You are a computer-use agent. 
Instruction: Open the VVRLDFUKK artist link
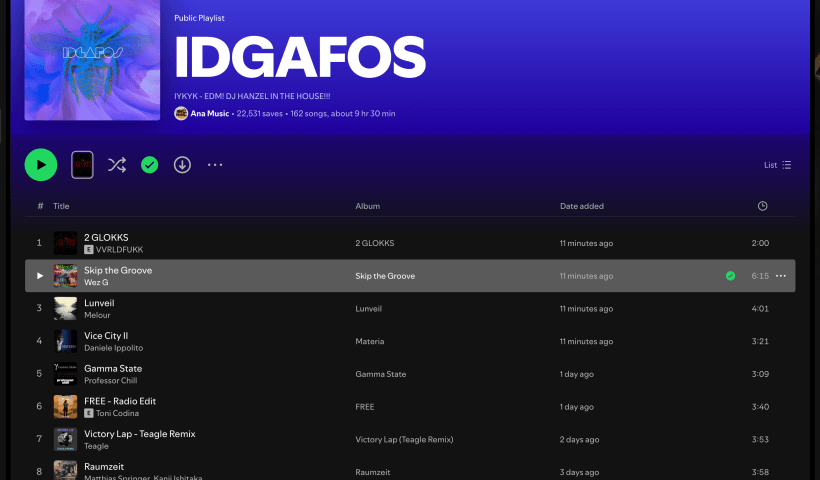pos(119,249)
